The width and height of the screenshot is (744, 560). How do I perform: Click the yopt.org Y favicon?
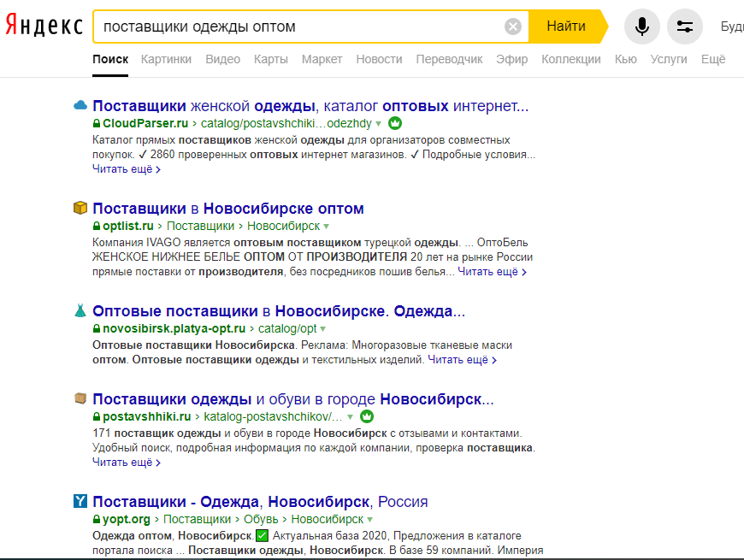[80, 501]
